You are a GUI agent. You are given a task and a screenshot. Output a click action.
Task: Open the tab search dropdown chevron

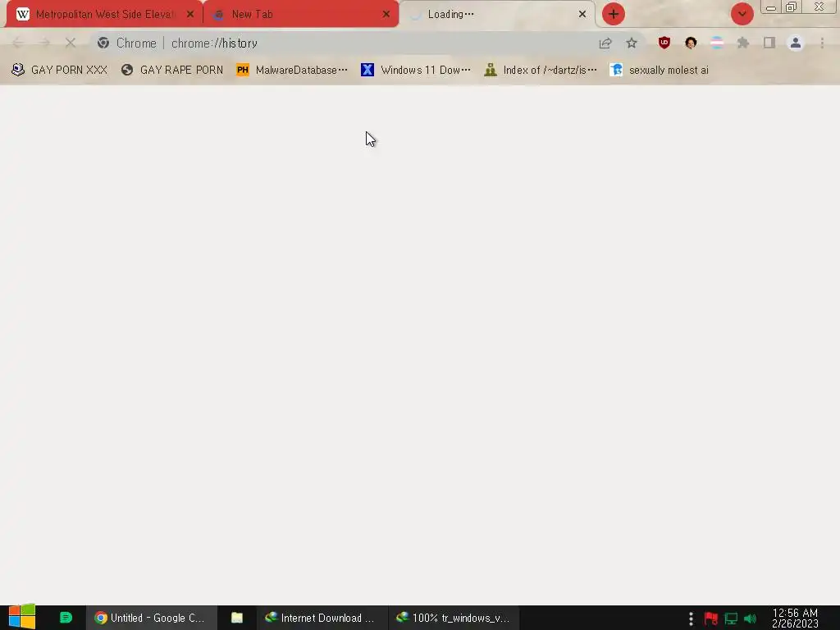742,14
